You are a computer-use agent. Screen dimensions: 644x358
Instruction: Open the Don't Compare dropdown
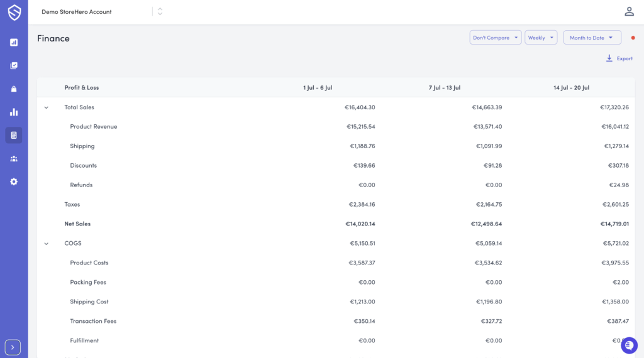[x=496, y=38]
